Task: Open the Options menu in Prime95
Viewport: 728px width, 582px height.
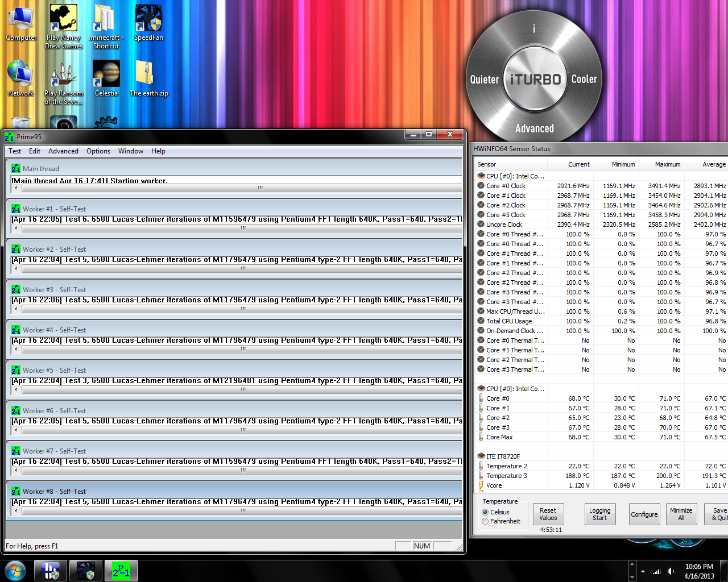Action: point(98,151)
